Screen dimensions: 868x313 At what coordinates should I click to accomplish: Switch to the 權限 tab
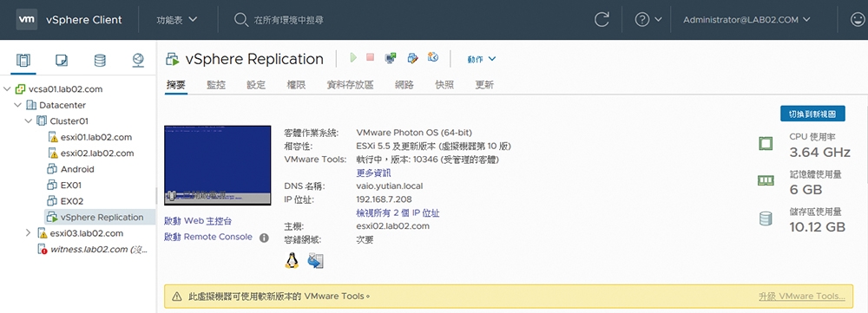296,85
